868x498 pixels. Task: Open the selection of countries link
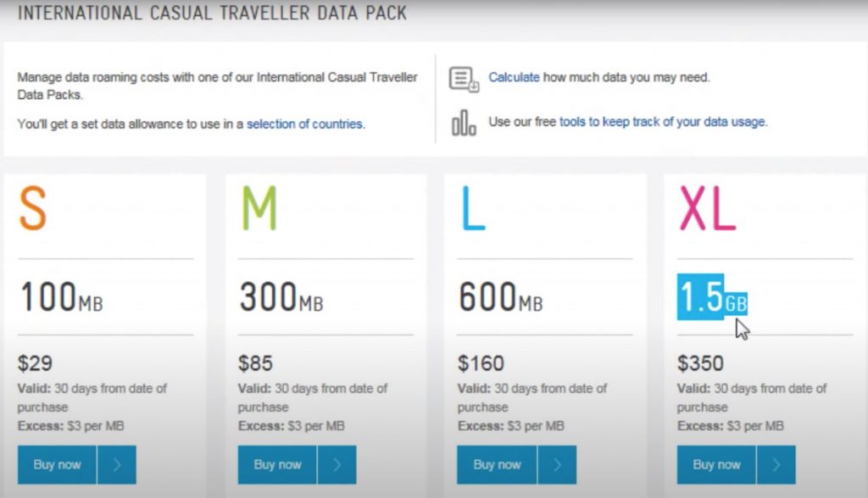305,124
